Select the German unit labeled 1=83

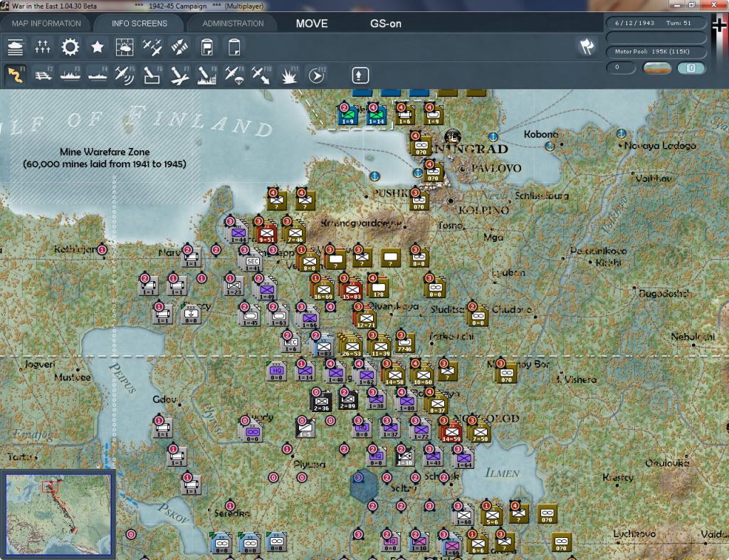pos(323,347)
